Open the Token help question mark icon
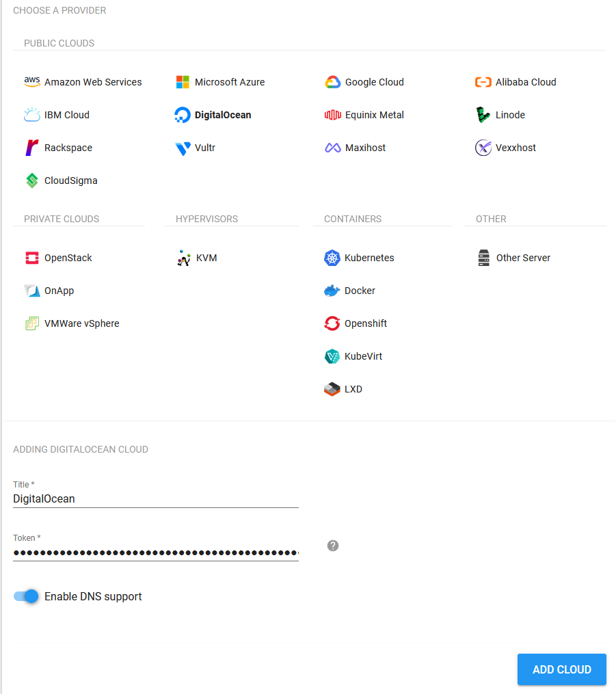This screenshot has width=616, height=694. [x=333, y=546]
